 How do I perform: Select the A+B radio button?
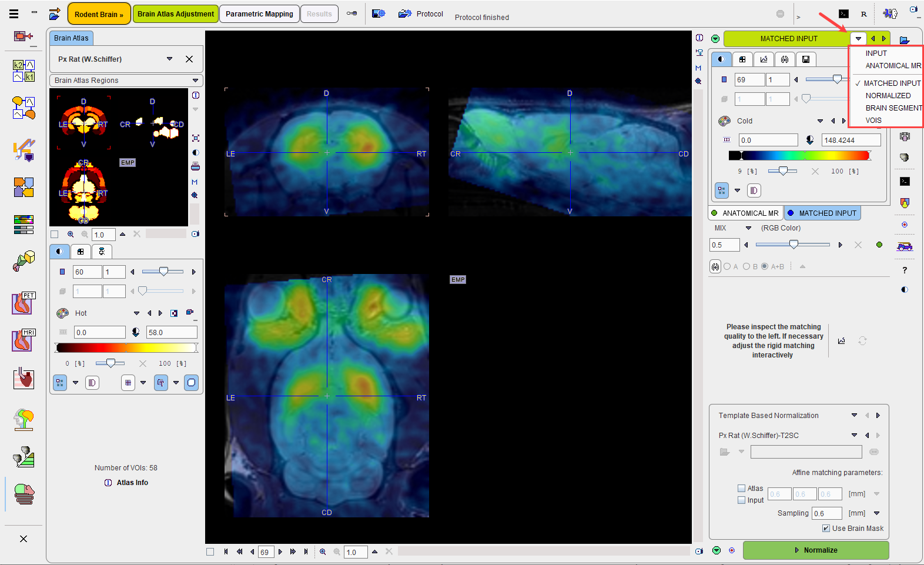pos(765,266)
